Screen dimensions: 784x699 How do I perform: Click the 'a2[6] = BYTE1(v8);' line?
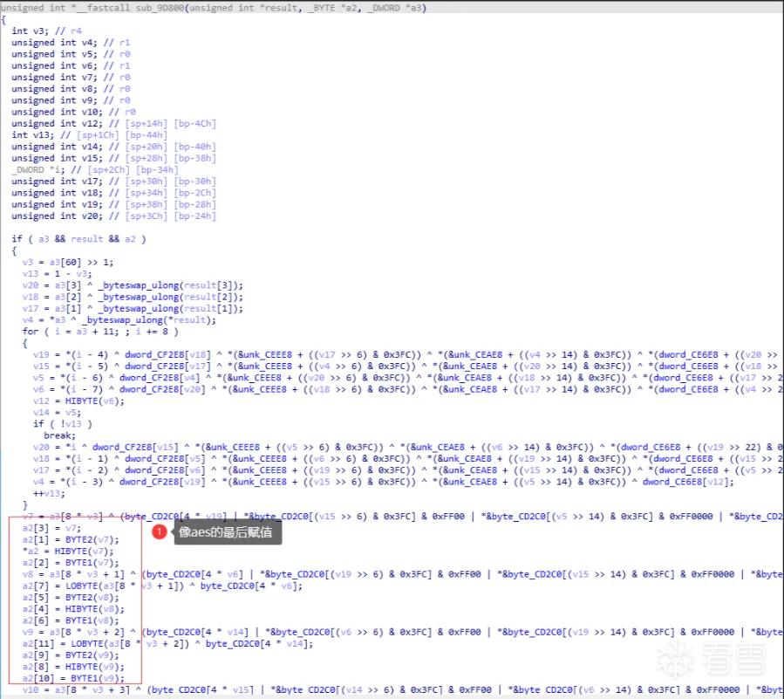click(x=71, y=620)
